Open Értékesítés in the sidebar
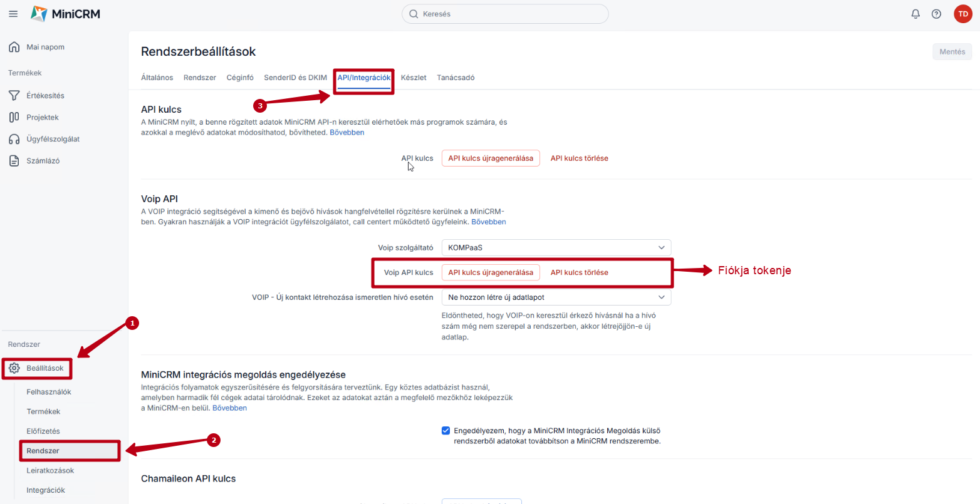The width and height of the screenshot is (980, 504). point(46,96)
